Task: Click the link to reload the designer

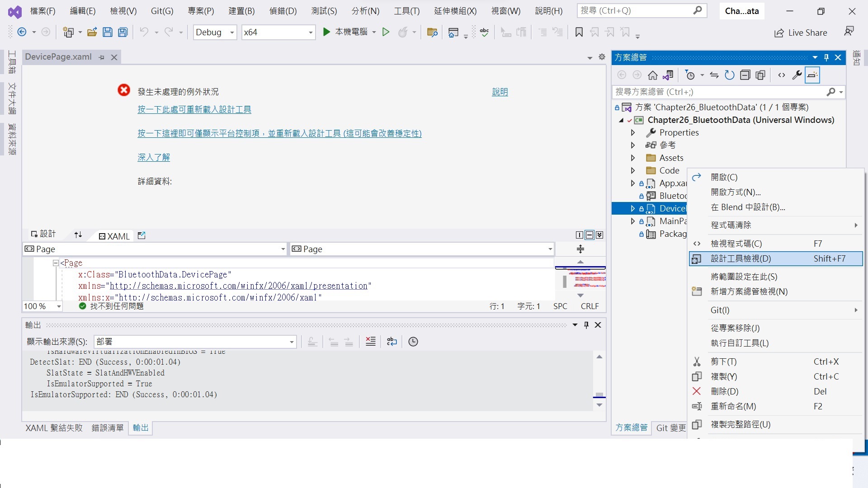Action: [194, 109]
